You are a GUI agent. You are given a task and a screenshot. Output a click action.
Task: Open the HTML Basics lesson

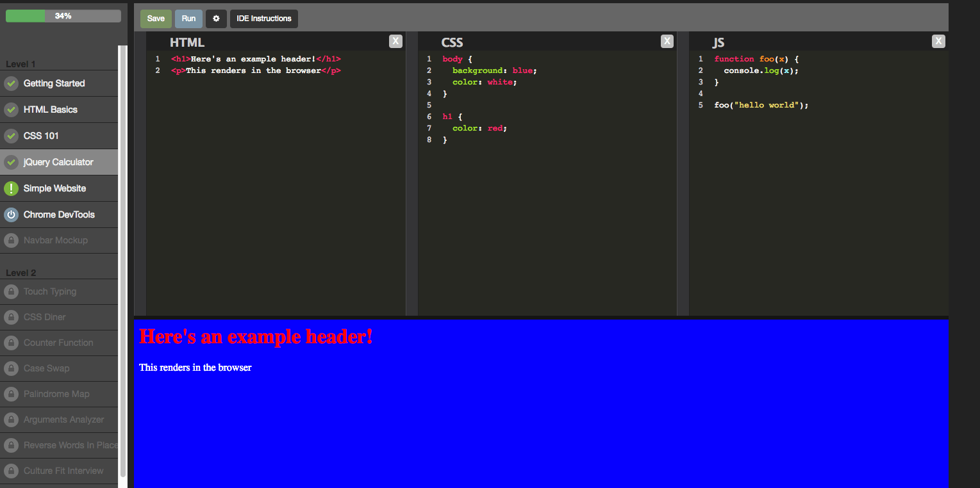tap(59, 110)
